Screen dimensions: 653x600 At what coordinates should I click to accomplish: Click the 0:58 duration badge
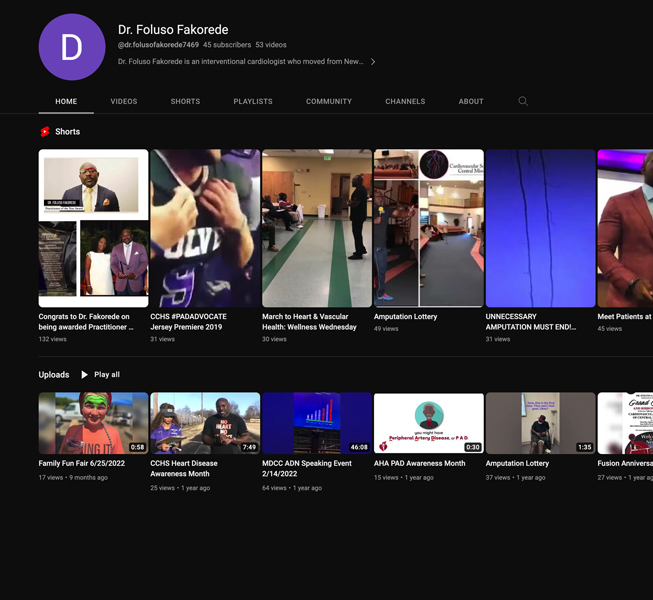click(x=137, y=447)
